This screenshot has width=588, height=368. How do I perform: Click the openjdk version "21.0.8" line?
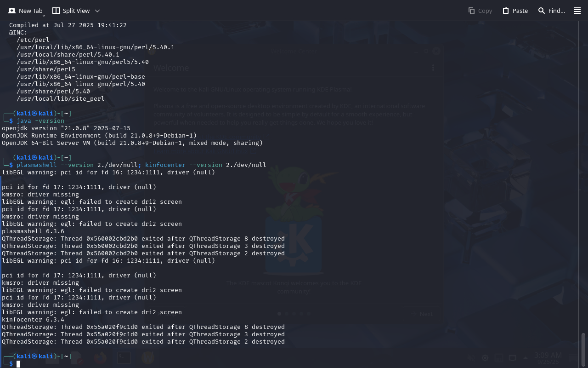pyautogui.click(x=66, y=128)
